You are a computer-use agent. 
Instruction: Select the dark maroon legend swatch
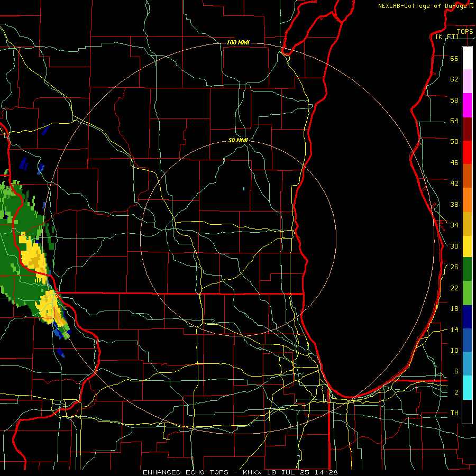467,129
